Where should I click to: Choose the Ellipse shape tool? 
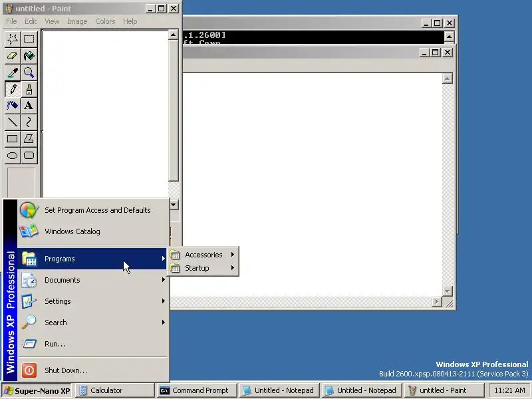coord(13,156)
